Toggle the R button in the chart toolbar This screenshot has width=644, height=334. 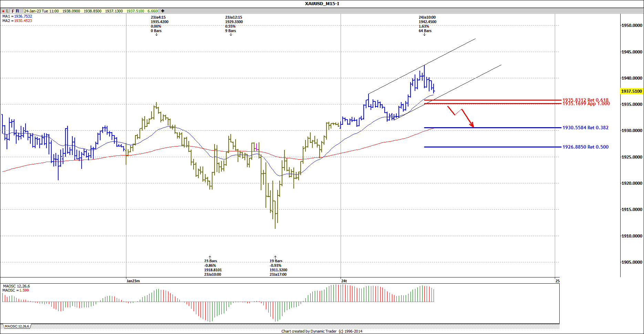pyautogui.click(x=18, y=11)
